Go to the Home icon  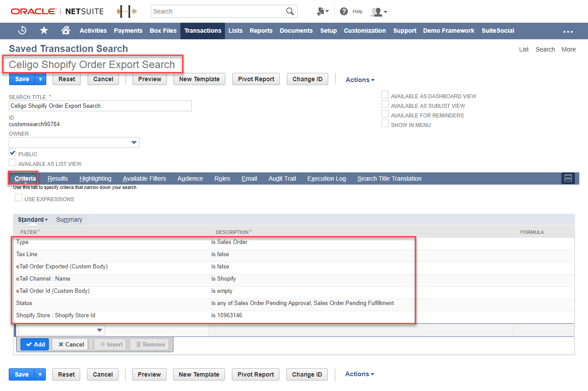click(66, 30)
